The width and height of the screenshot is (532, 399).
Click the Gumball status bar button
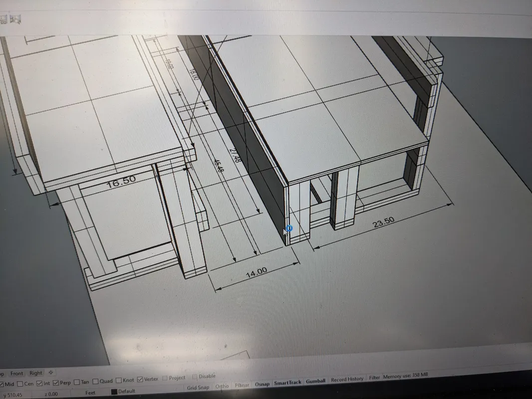click(x=315, y=381)
